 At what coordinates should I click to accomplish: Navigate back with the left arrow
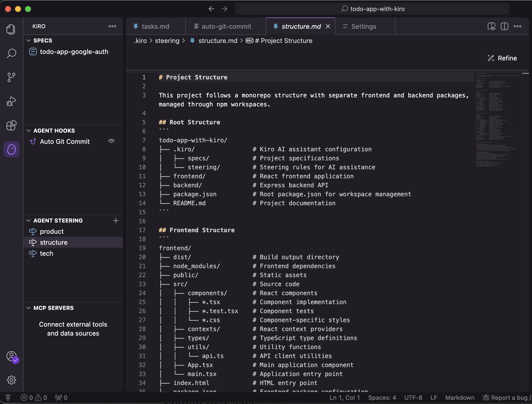(212, 9)
